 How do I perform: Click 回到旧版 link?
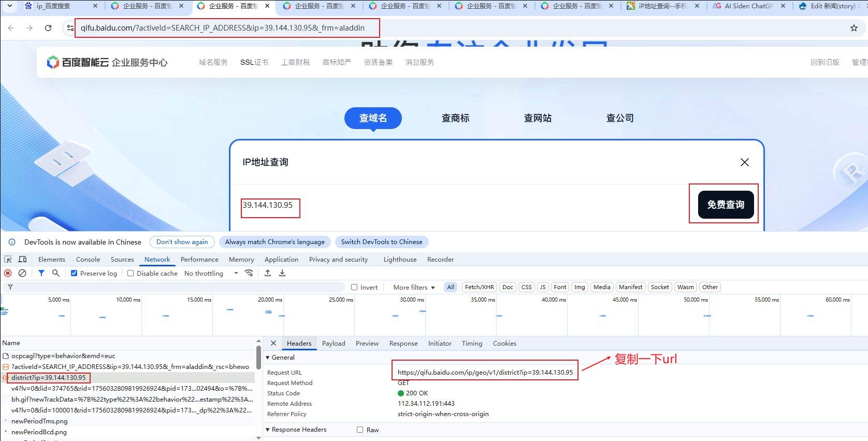[x=825, y=62]
